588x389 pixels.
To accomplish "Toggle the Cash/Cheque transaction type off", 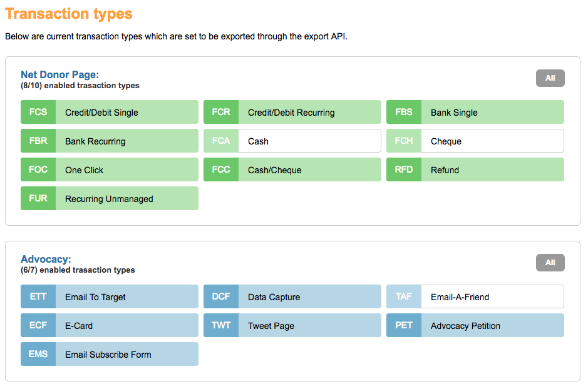I will coord(220,169).
